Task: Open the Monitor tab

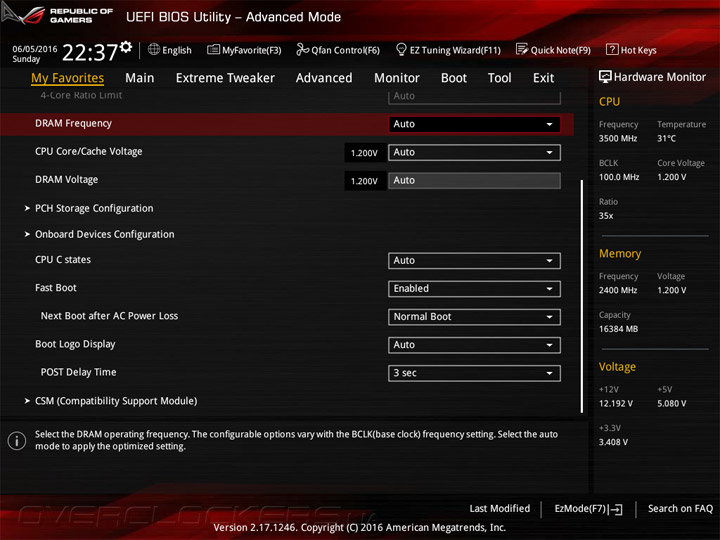Action: click(397, 78)
